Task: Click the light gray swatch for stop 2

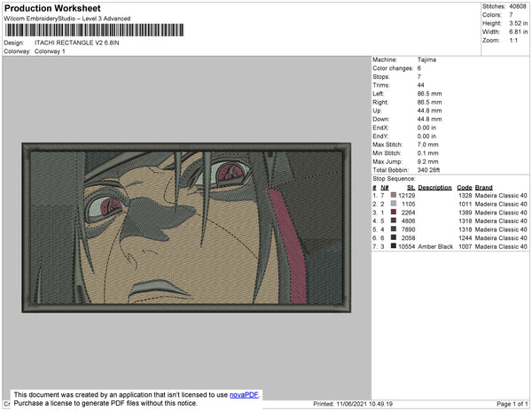Action: click(x=394, y=204)
